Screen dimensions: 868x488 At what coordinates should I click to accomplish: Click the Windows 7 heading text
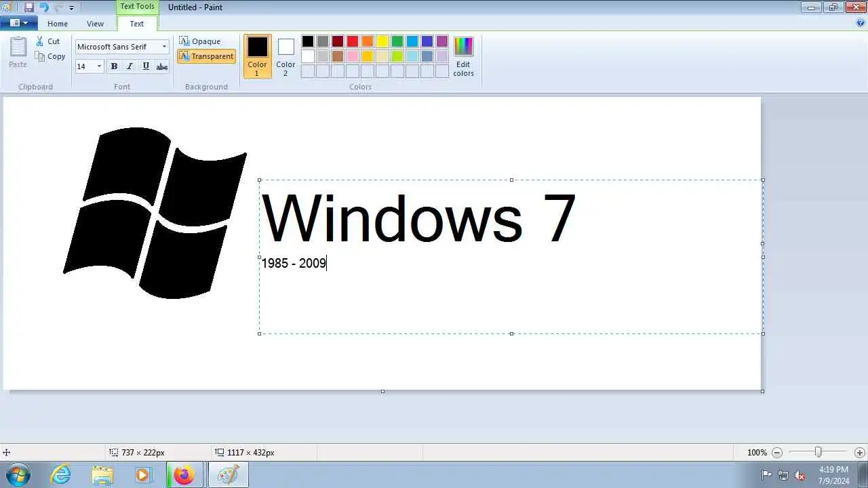point(418,218)
